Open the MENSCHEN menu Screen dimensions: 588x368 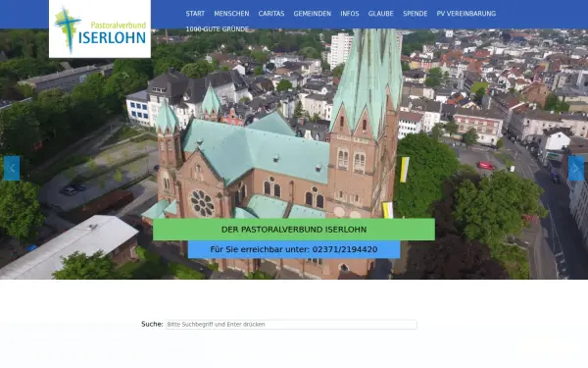tap(231, 14)
